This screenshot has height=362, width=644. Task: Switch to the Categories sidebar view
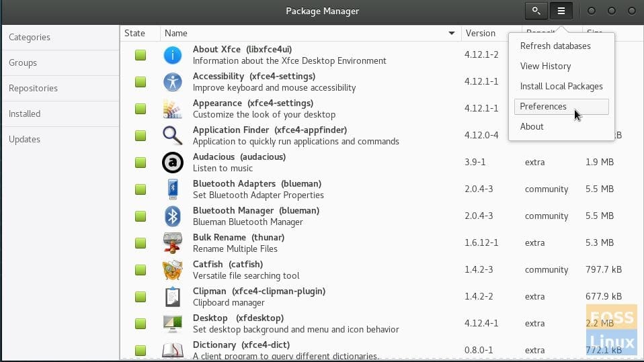pyautogui.click(x=61, y=38)
